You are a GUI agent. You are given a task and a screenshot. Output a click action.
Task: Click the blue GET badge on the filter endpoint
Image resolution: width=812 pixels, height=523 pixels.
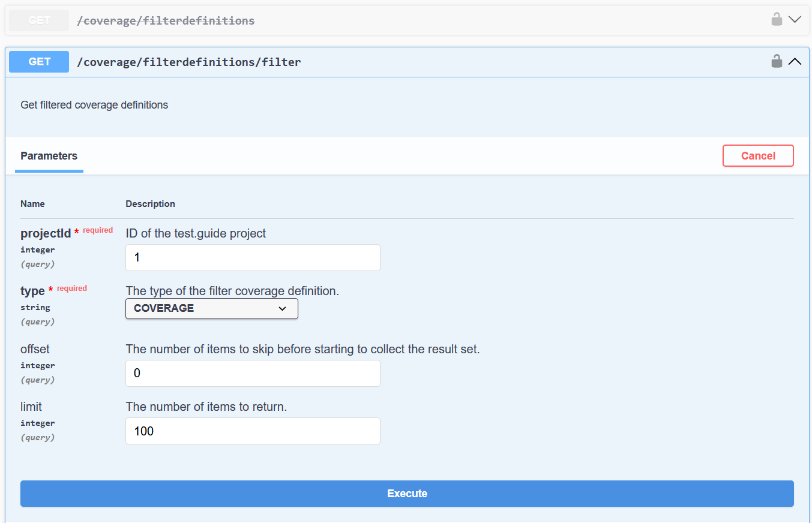(x=38, y=61)
